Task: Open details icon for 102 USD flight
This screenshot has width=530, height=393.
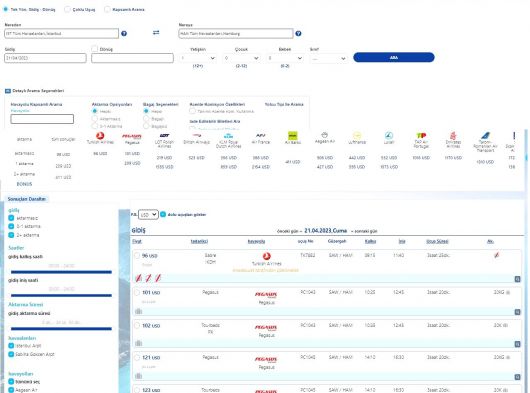Action: click(517, 344)
